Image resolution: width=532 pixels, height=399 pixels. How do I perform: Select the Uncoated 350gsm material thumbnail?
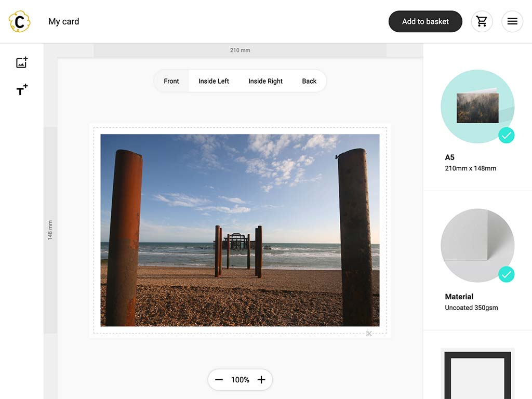(x=477, y=245)
